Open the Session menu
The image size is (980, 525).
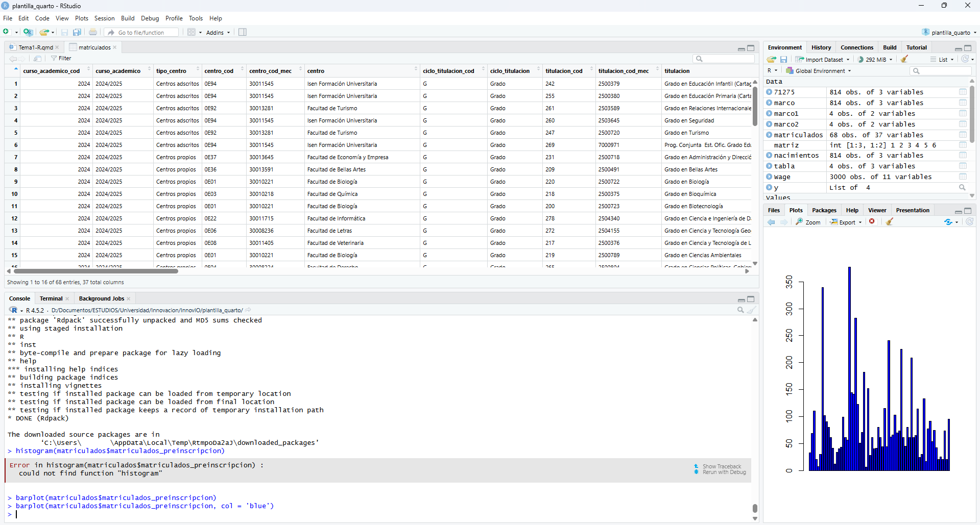[104, 18]
